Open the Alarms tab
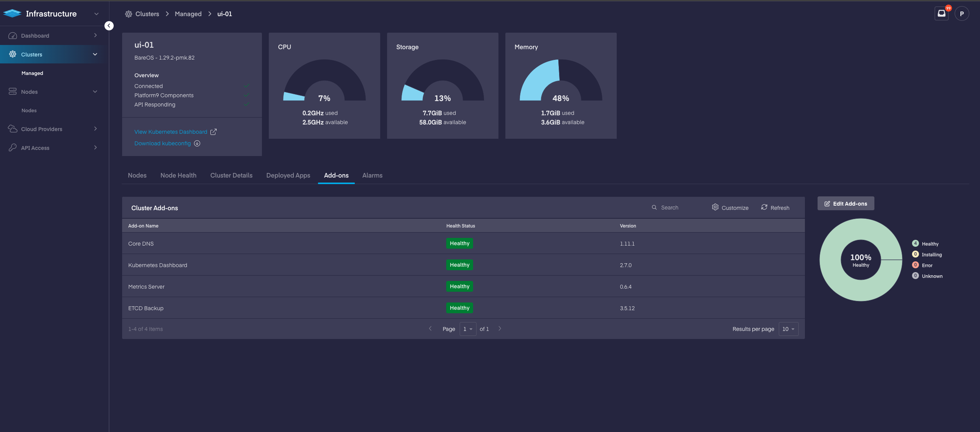The image size is (980, 432). (372, 175)
